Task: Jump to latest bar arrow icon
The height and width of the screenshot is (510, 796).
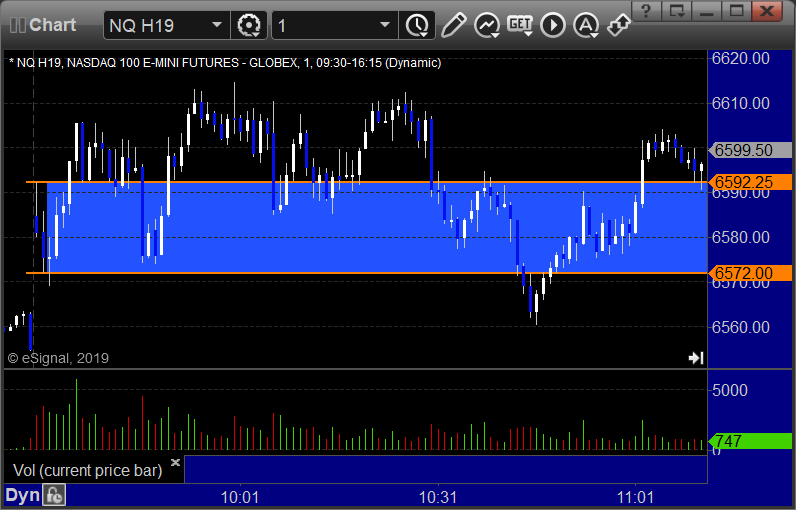Action: pos(696,358)
